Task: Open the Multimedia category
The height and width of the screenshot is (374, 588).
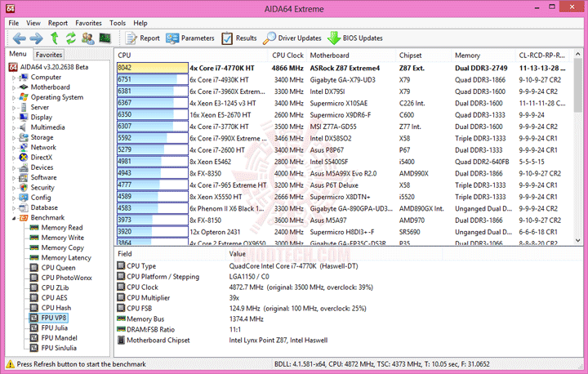Action: (47, 127)
